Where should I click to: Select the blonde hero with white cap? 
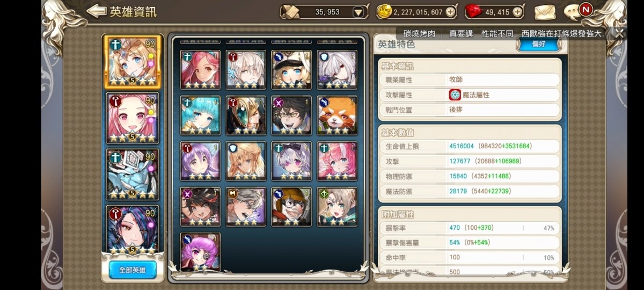click(291, 69)
